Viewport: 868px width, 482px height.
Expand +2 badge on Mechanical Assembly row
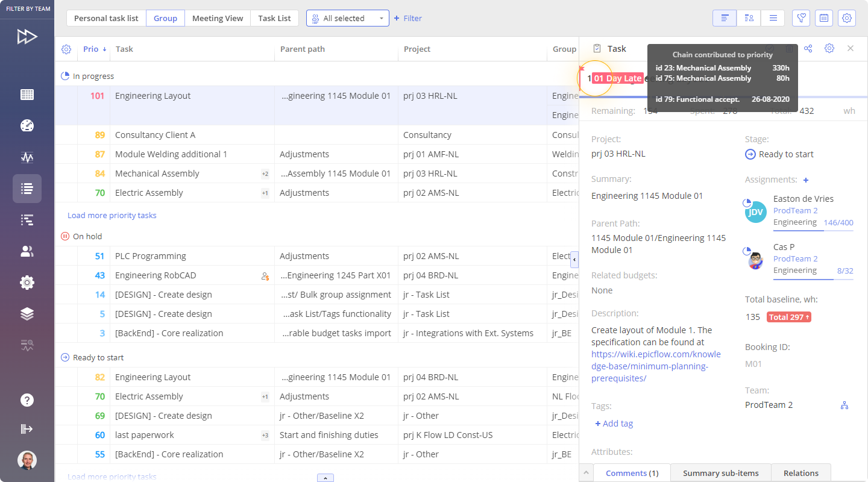coord(265,174)
